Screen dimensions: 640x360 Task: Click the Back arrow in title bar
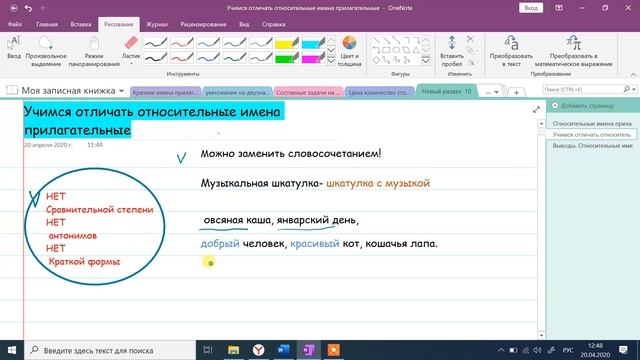tap(13, 8)
